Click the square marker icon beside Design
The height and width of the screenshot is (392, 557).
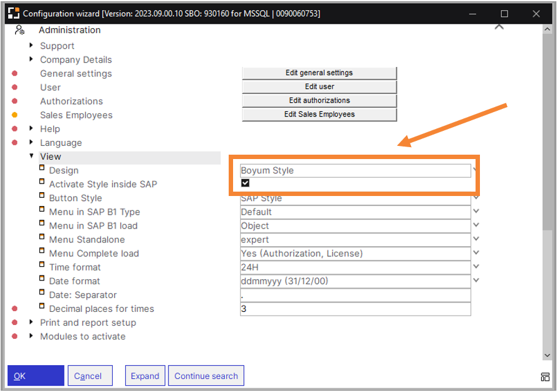[42, 168]
